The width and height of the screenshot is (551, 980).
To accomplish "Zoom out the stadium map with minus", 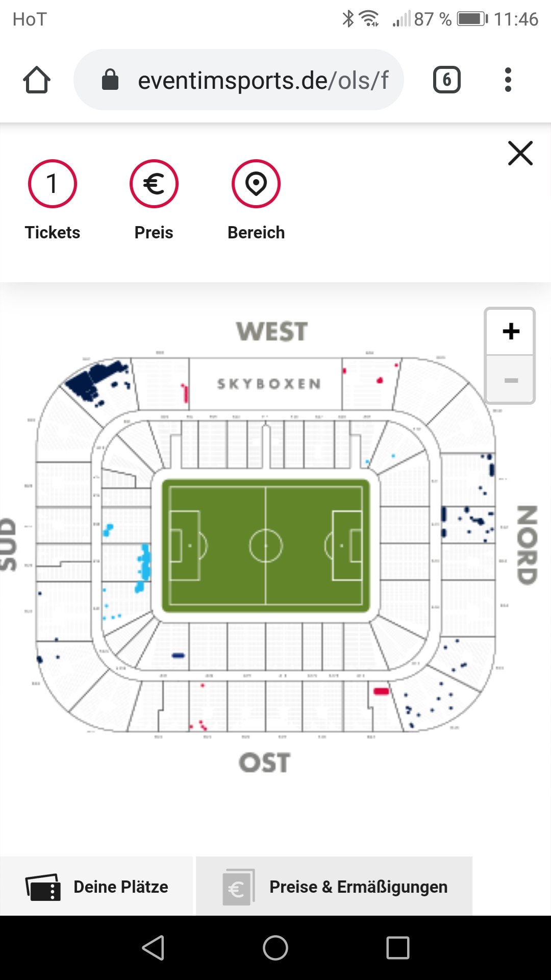I will [511, 380].
